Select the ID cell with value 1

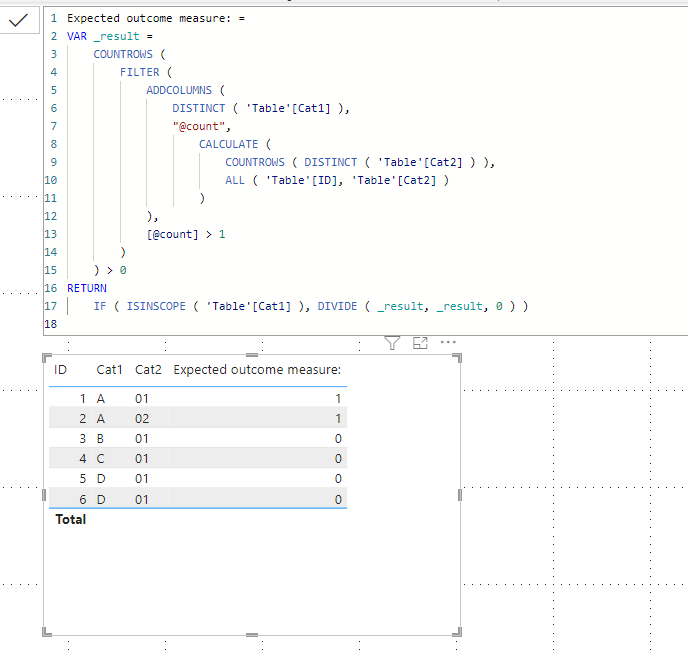click(82, 398)
